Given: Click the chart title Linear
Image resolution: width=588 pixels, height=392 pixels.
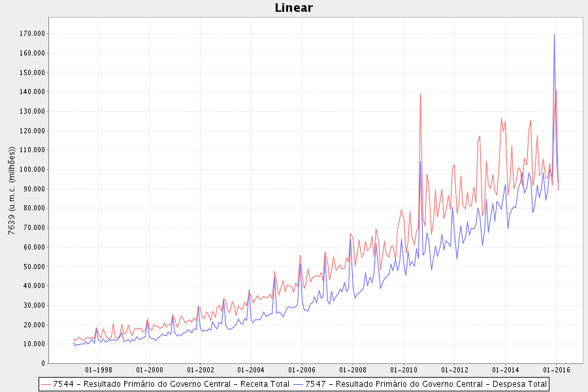Looking at the screenshot, I should coord(293,7).
